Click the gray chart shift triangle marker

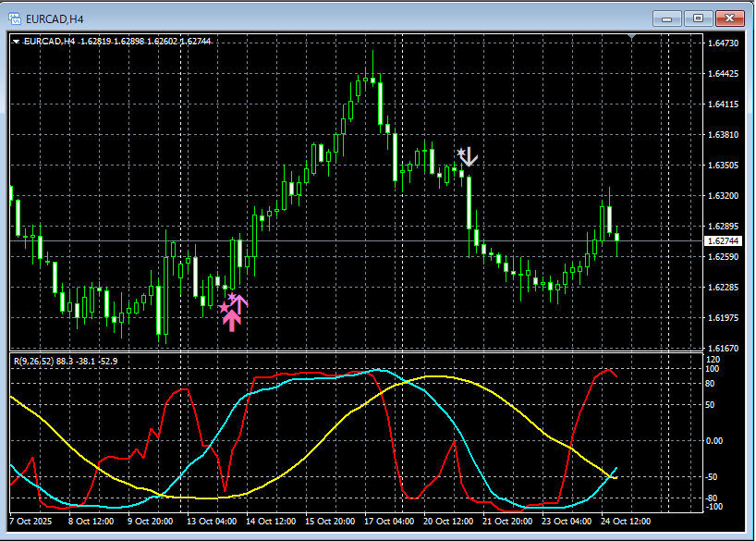click(632, 37)
